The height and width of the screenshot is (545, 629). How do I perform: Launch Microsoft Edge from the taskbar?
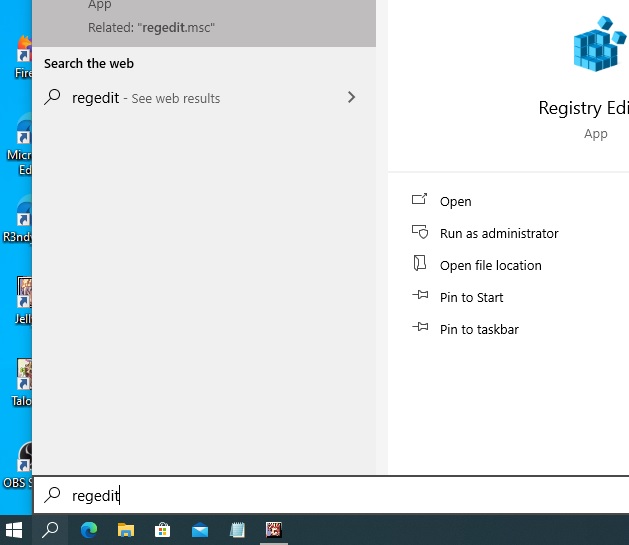89,530
